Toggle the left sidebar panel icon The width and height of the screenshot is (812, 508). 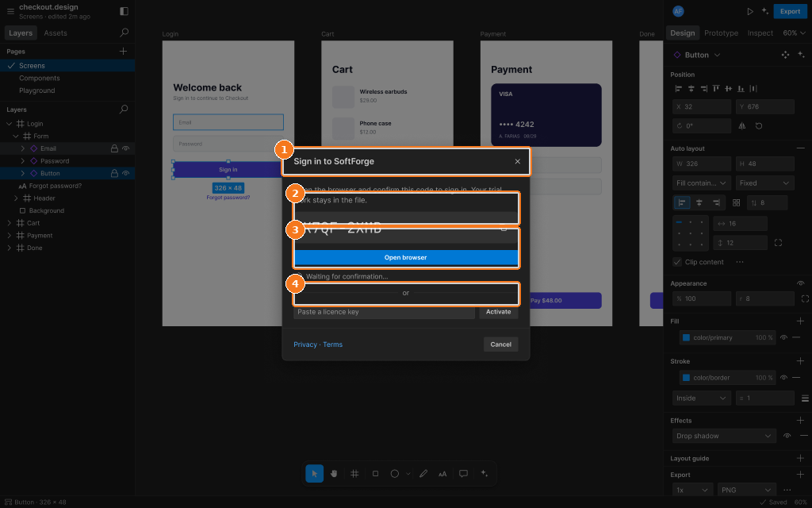tap(124, 11)
